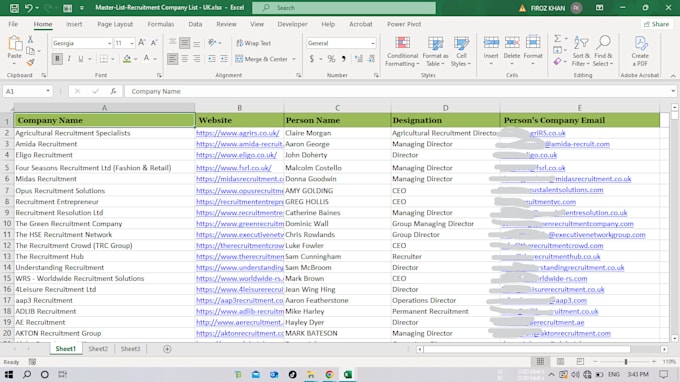The width and height of the screenshot is (680, 382).
Task: Add a new sheet with plus icon
Action: click(167, 349)
